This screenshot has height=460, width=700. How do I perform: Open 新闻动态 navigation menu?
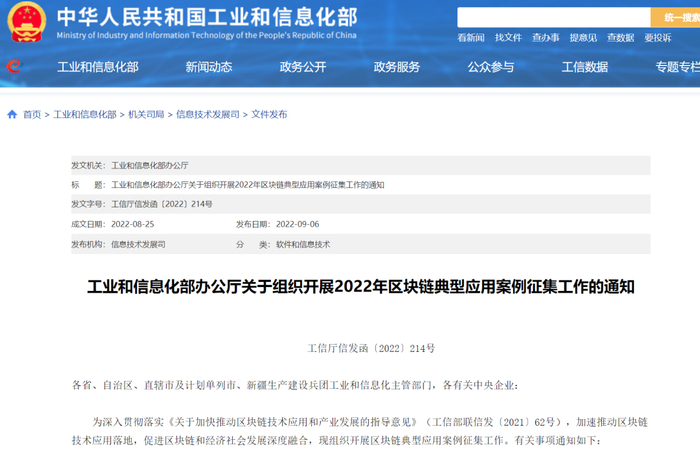209,67
